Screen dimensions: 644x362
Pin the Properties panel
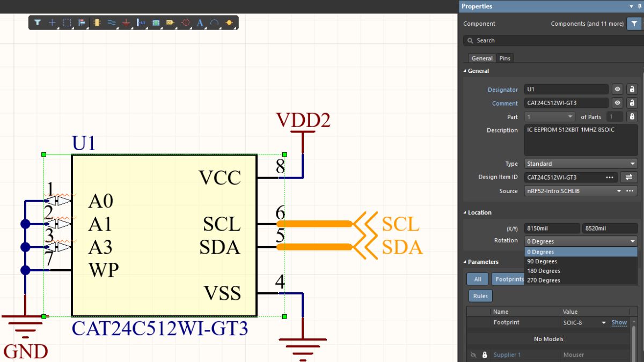click(640, 6)
